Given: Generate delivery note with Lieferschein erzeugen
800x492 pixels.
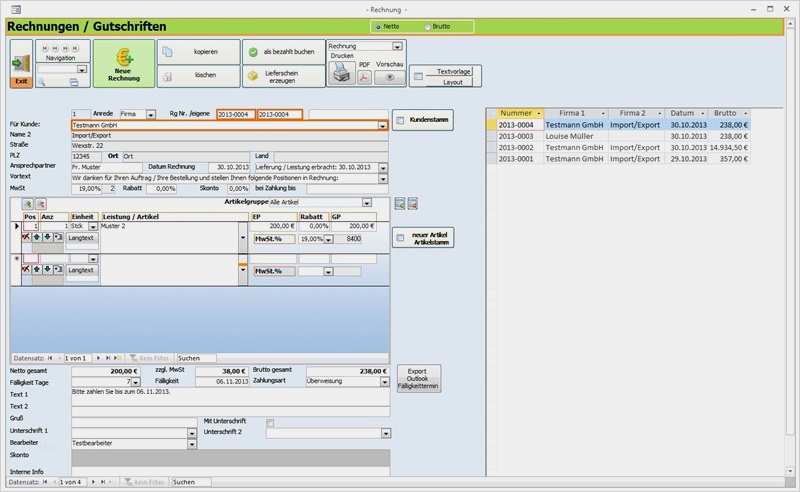Looking at the screenshot, I should [282, 76].
